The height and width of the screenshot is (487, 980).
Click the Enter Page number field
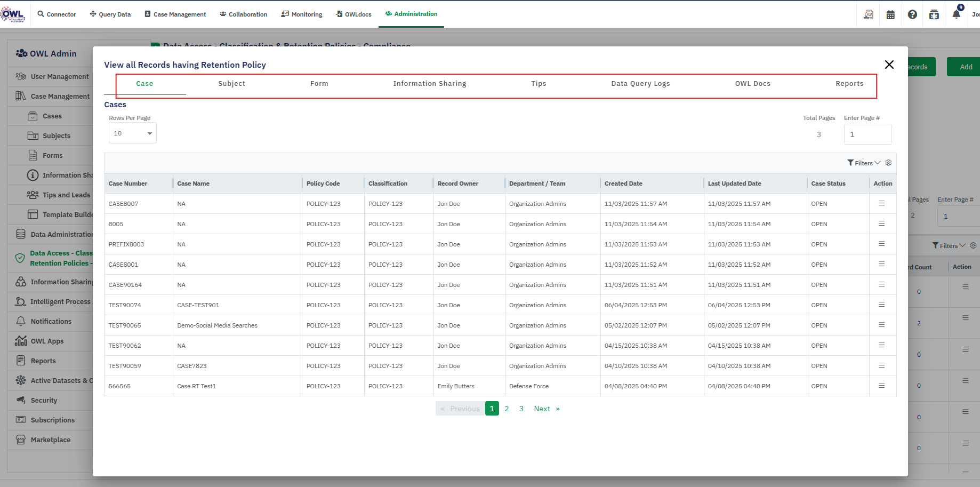(x=867, y=134)
